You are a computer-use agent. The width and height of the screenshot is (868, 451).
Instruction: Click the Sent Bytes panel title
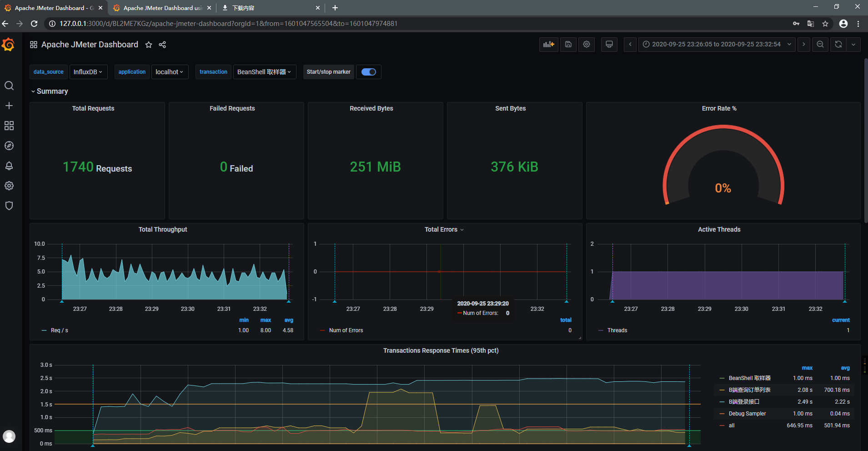(510, 108)
